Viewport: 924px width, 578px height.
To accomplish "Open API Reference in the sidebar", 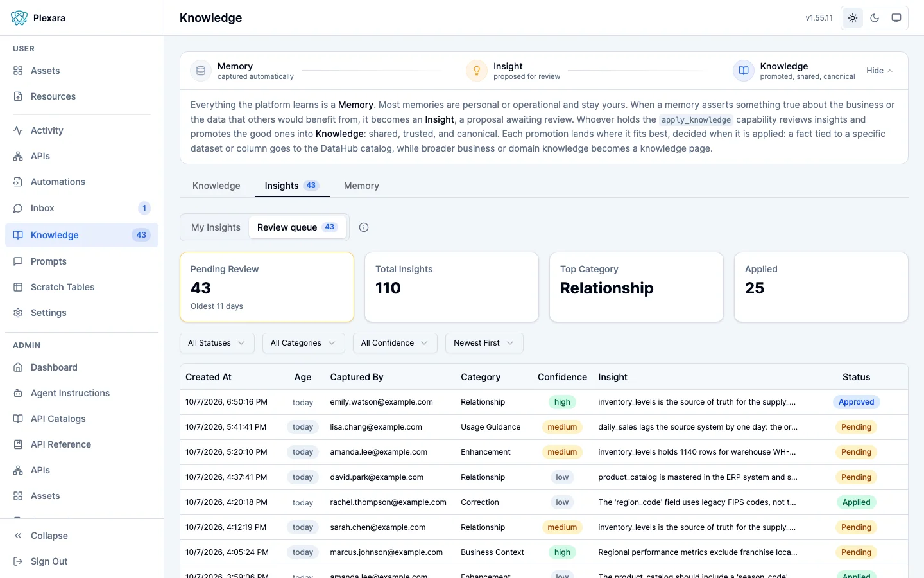I will (81, 444).
